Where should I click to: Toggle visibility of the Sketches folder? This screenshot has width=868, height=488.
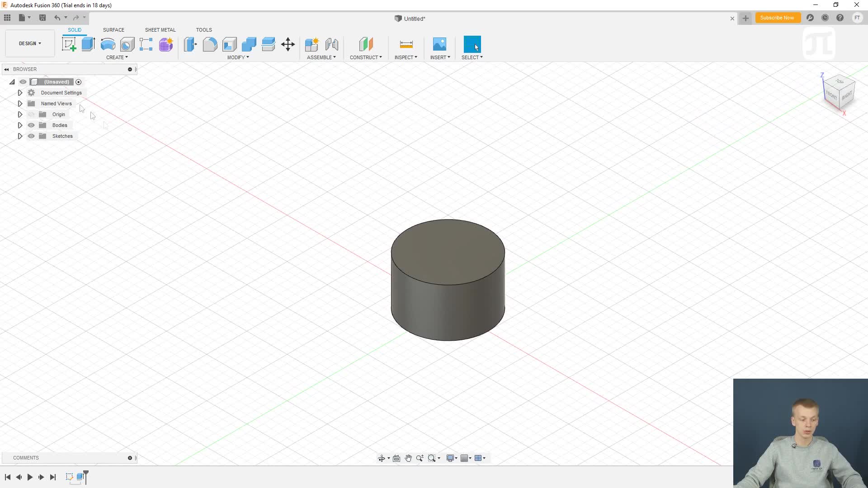[x=31, y=136]
